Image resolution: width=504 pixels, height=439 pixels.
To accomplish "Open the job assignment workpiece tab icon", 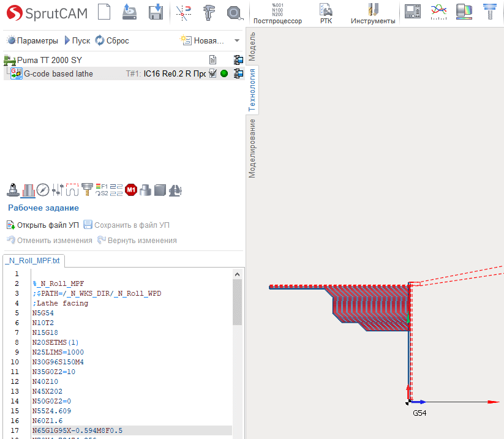I will point(29,190).
